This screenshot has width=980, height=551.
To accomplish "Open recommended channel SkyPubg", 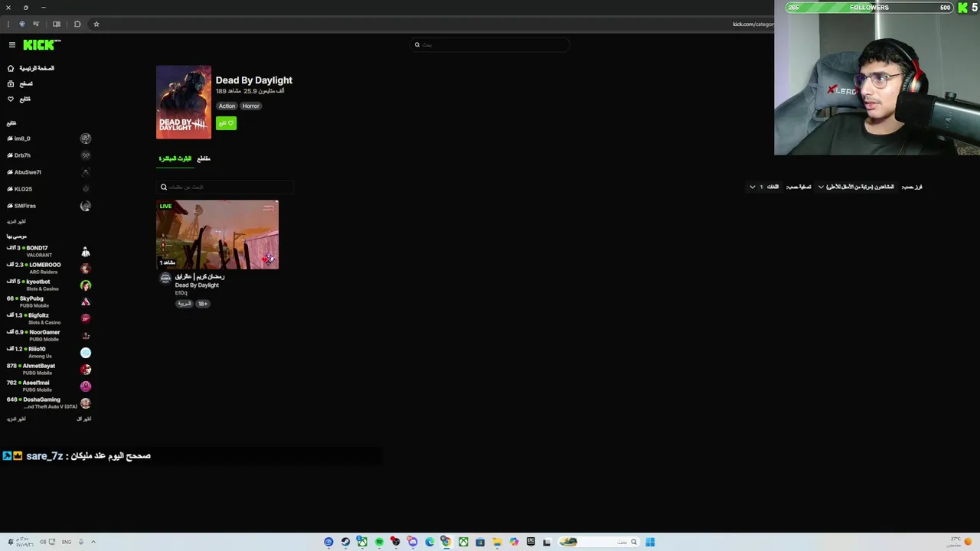I will click(x=49, y=302).
